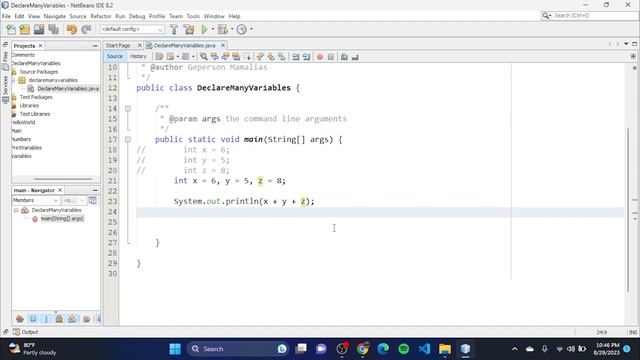Image resolution: width=640 pixels, height=360 pixels.
Task: Toggle Show Static Members in Navigator
Action: point(46,318)
